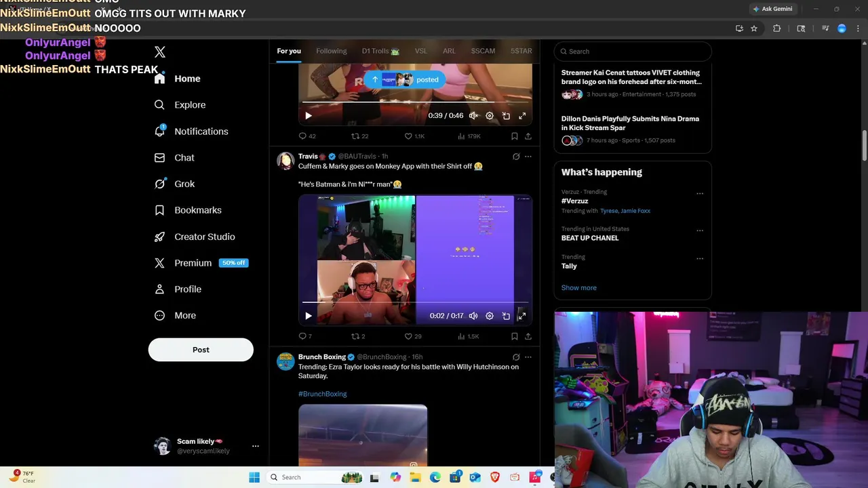This screenshot has height=488, width=868.
Task: Click the Post button
Action: [201, 350]
